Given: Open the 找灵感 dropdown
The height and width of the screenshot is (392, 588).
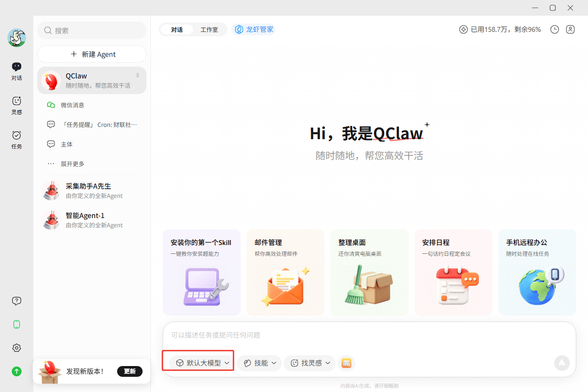Looking at the screenshot, I should (x=310, y=363).
